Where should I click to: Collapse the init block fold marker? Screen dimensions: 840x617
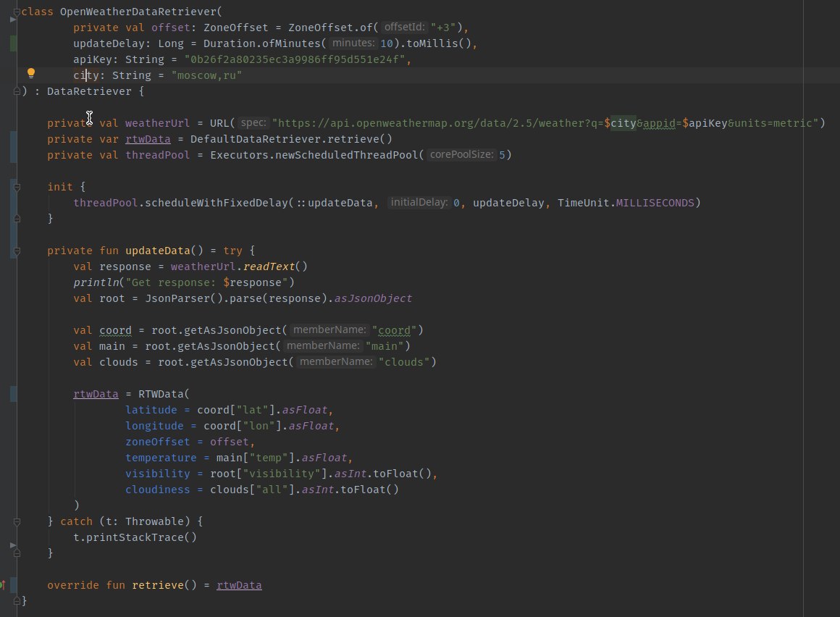pyautogui.click(x=17, y=187)
